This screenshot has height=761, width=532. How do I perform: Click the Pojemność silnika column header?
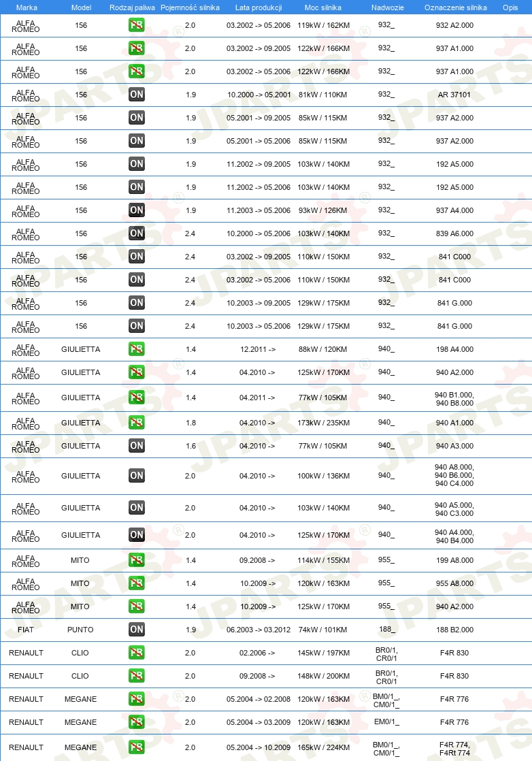pos(190,7)
